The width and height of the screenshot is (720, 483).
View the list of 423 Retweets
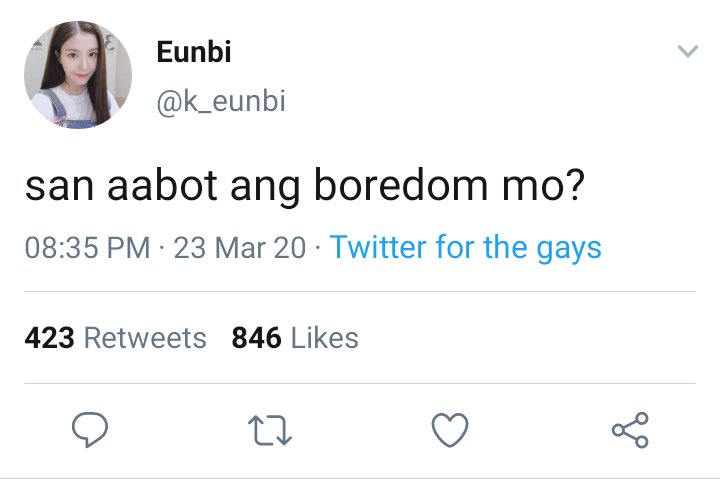(x=115, y=338)
